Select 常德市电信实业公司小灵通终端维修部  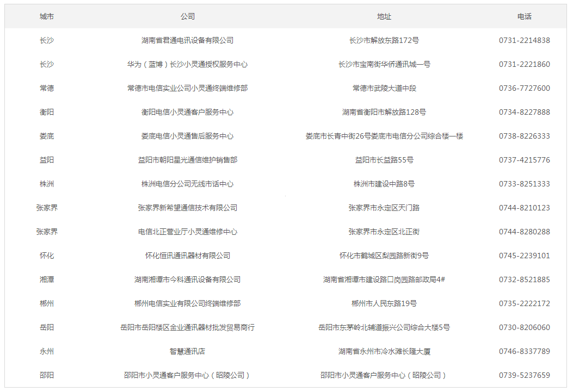[188, 88]
